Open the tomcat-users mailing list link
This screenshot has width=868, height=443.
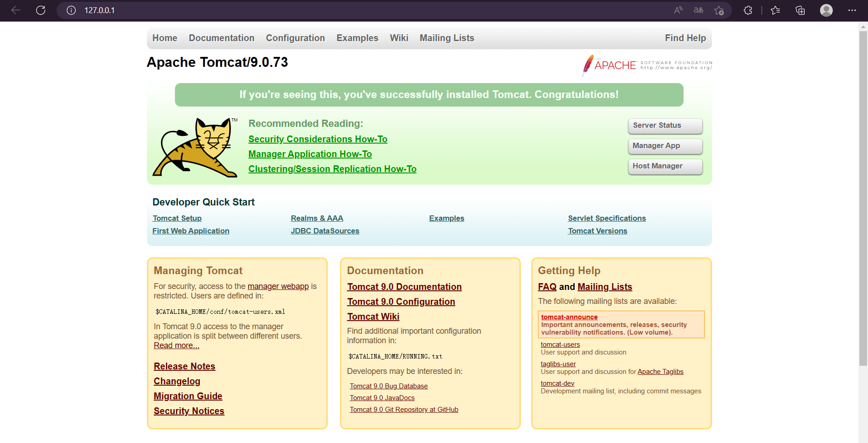[x=560, y=345]
